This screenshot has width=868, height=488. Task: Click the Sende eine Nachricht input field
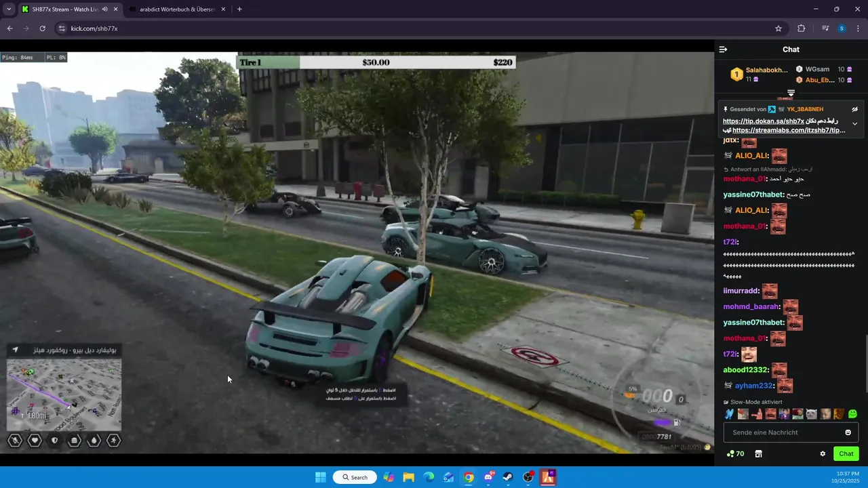(791, 432)
